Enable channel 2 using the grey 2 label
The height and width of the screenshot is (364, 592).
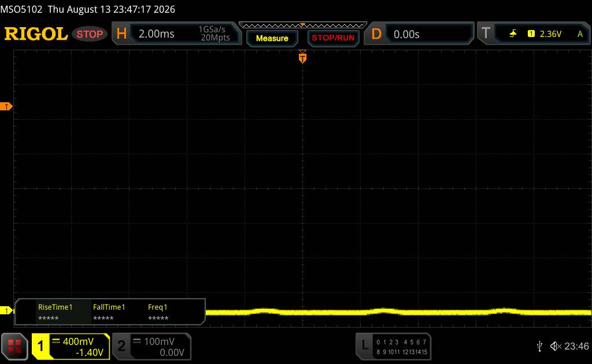pos(121,346)
